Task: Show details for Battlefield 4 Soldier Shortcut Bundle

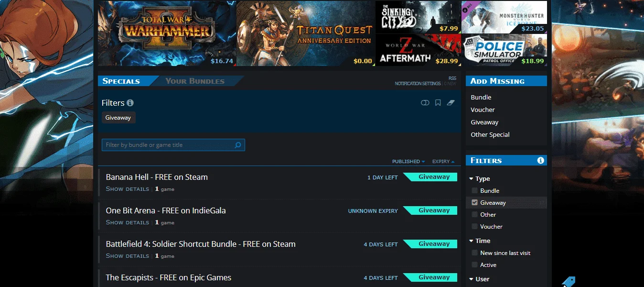Action: click(128, 256)
